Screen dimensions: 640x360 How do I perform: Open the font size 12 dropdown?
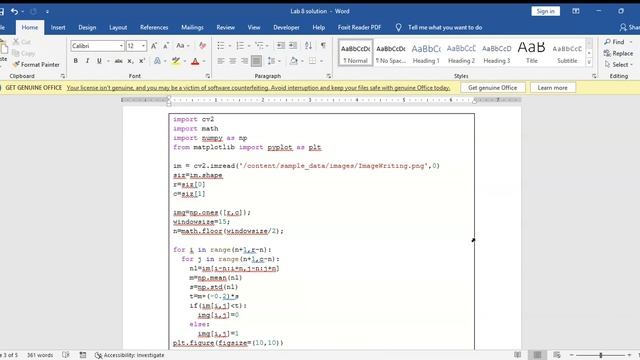pos(143,46)
